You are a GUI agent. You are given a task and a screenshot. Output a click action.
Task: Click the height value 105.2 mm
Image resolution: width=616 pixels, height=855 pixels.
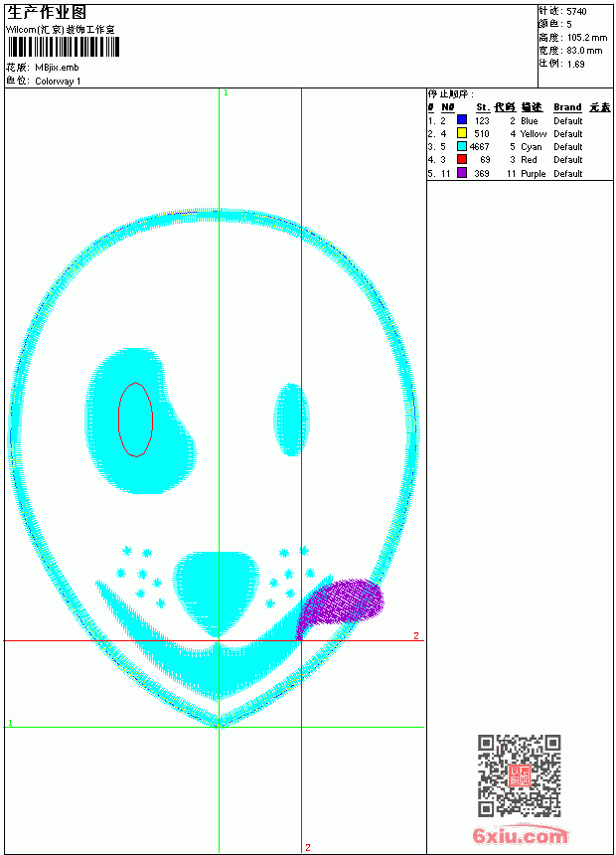click(x=587, y=38)
